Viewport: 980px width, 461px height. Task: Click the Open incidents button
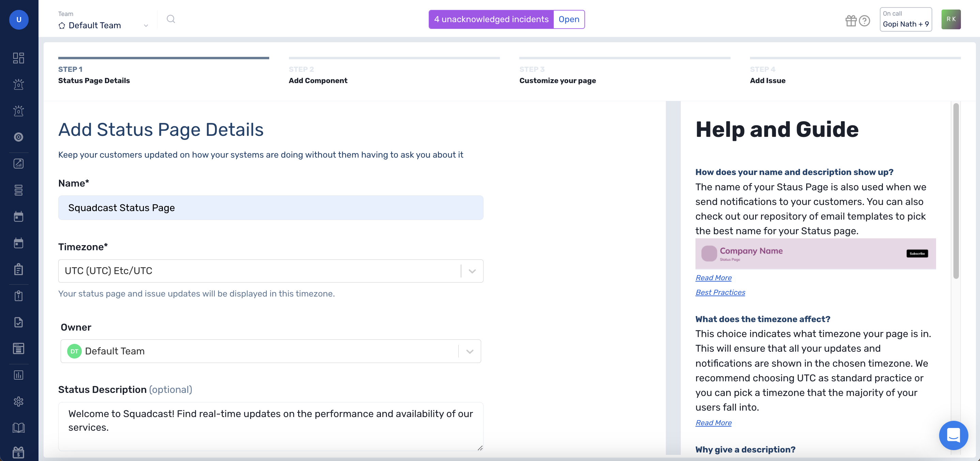click(x=569, y=19)
